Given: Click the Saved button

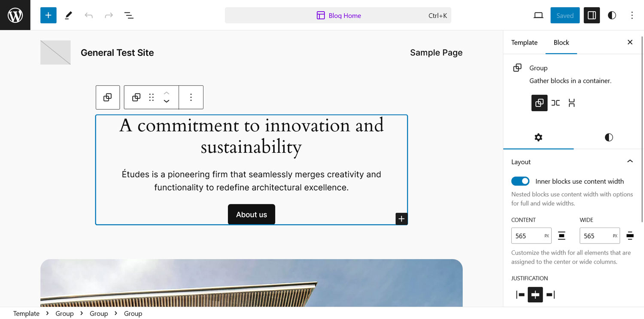Looking at the screenshot, I should pos(565,15).
